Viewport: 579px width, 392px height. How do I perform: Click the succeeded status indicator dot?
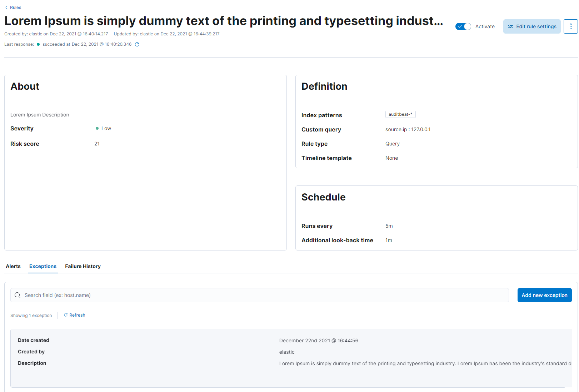tap(38, 44)
